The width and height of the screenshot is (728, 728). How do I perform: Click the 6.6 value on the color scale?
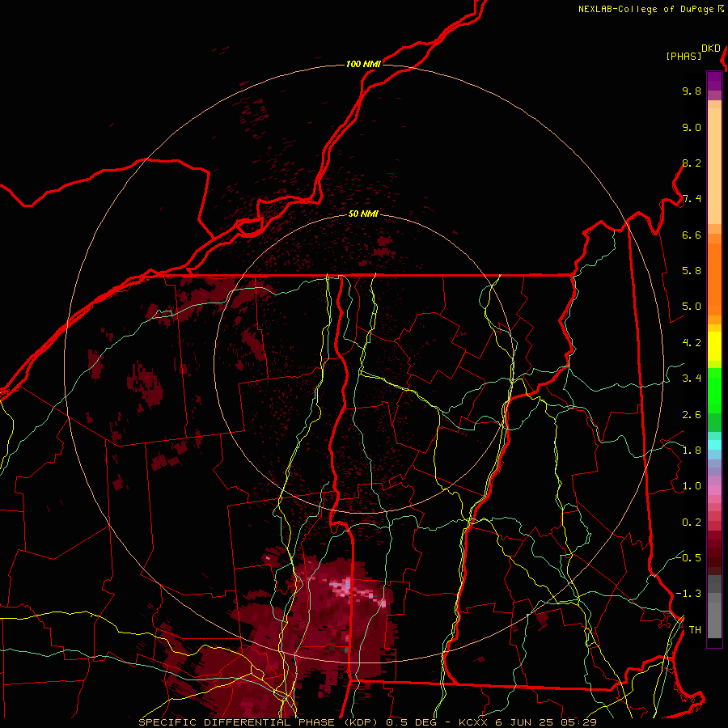tap(692, 235)
